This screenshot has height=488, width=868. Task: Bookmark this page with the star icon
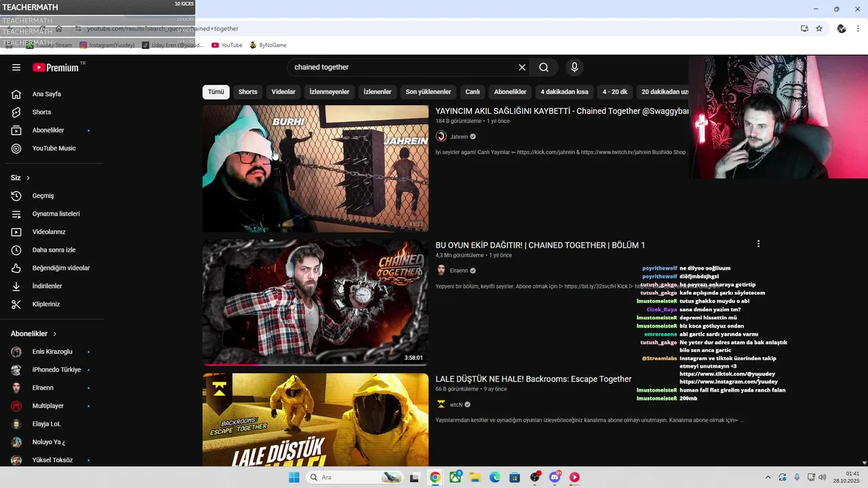[x=819, y=28]
